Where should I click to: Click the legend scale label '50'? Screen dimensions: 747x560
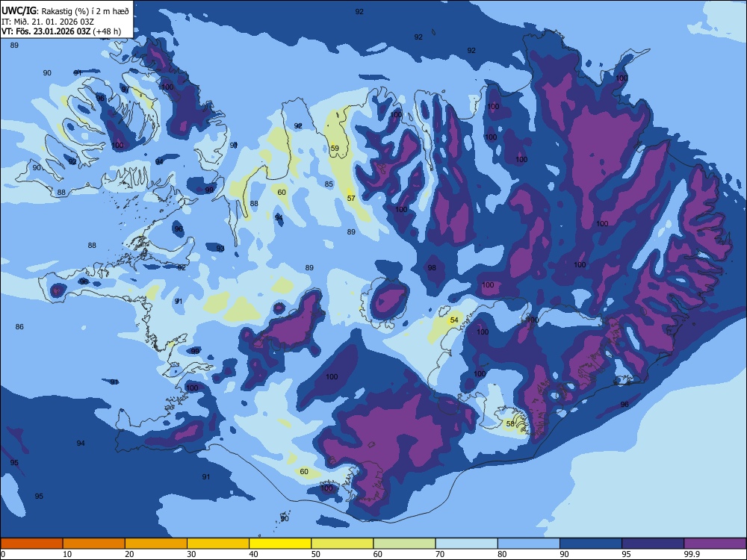point(315,554)
